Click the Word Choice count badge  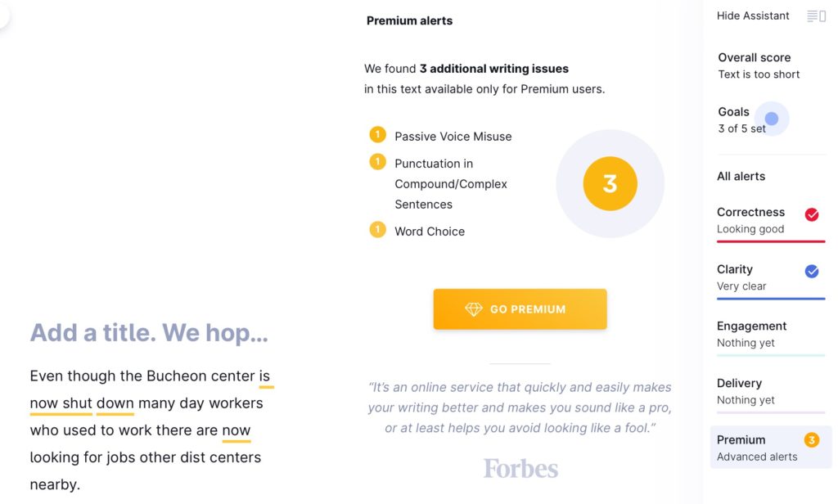tap(377, 230)
